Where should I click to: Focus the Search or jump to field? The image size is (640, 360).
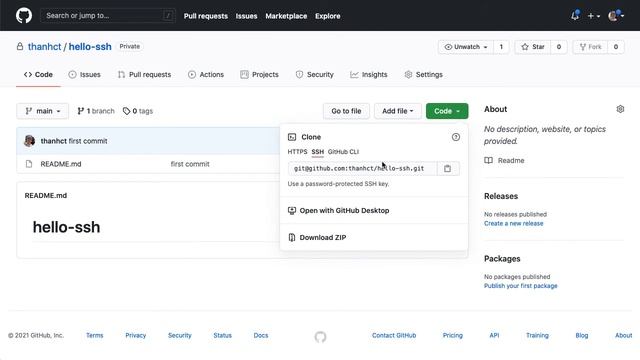coord(108,16)
